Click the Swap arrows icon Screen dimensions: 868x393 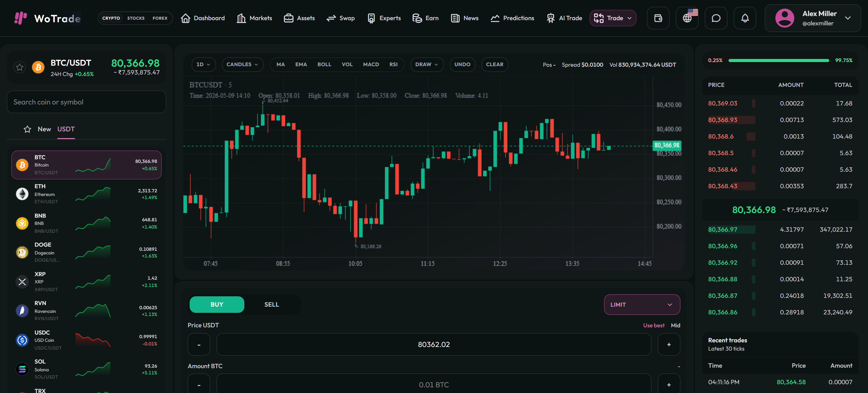(331, 18)
